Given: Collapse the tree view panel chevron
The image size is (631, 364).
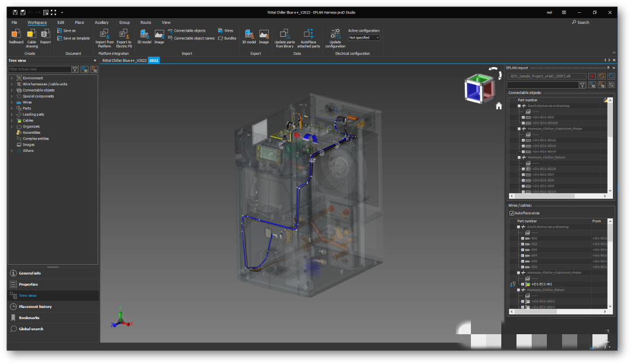Looking at the screenshot, I should tap(95, 60).
